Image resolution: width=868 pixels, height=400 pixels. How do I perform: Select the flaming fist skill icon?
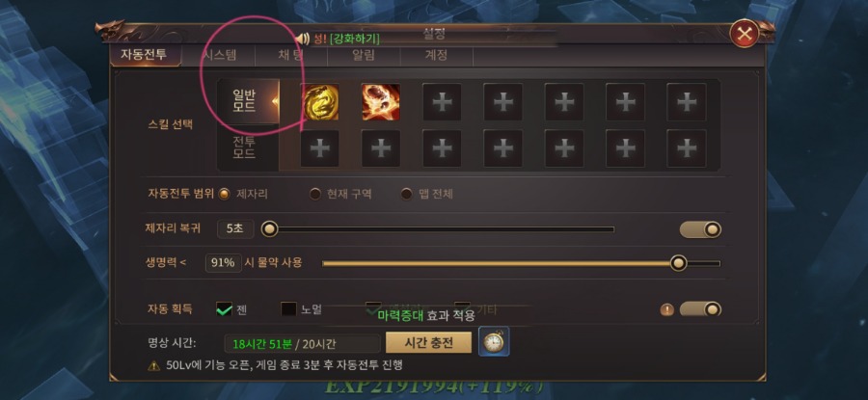(381, 102)
